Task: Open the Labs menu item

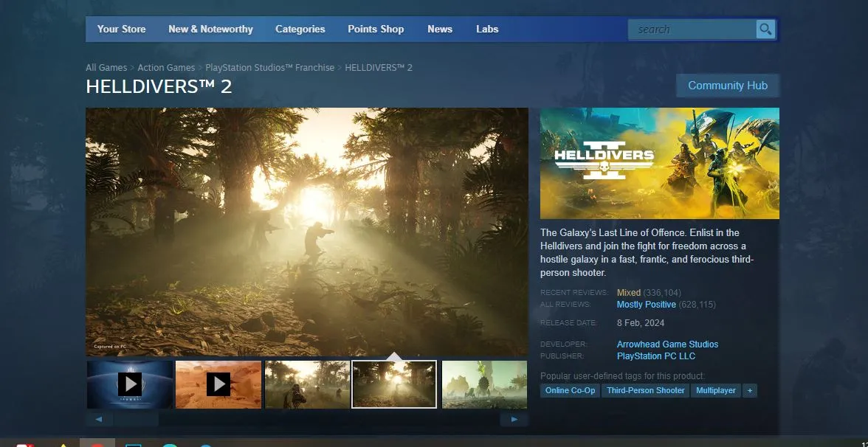Action: point(487,30)
